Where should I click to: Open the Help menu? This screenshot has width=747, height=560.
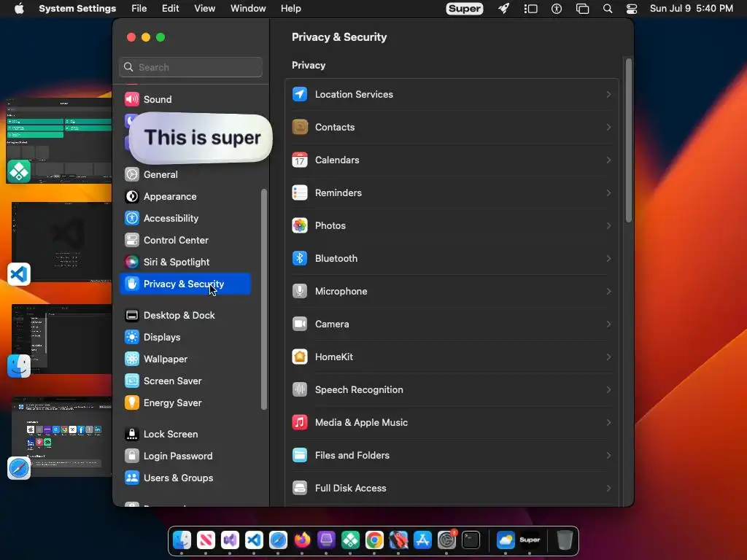(x=290, y=9)
